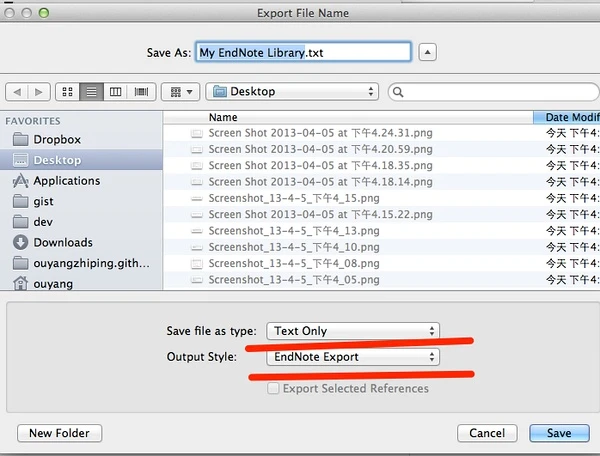Click the Save As filename field
The height and width of the screenshot is (456, 600).
(303, 52)
